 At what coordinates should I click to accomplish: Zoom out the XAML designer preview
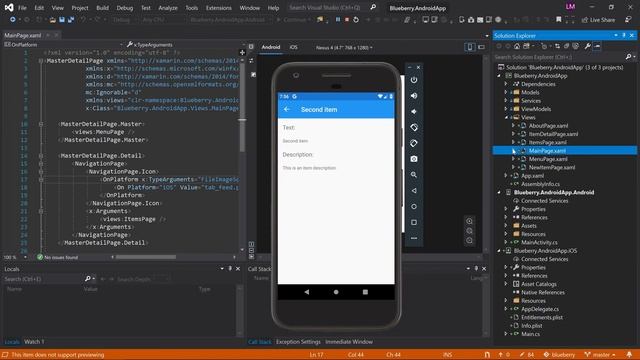tap(469, 241)
